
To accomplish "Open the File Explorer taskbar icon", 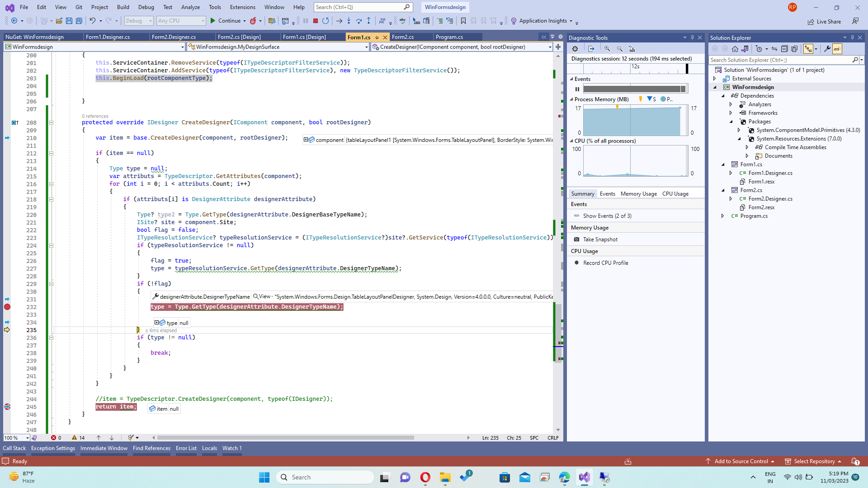I will coord(445,477).
